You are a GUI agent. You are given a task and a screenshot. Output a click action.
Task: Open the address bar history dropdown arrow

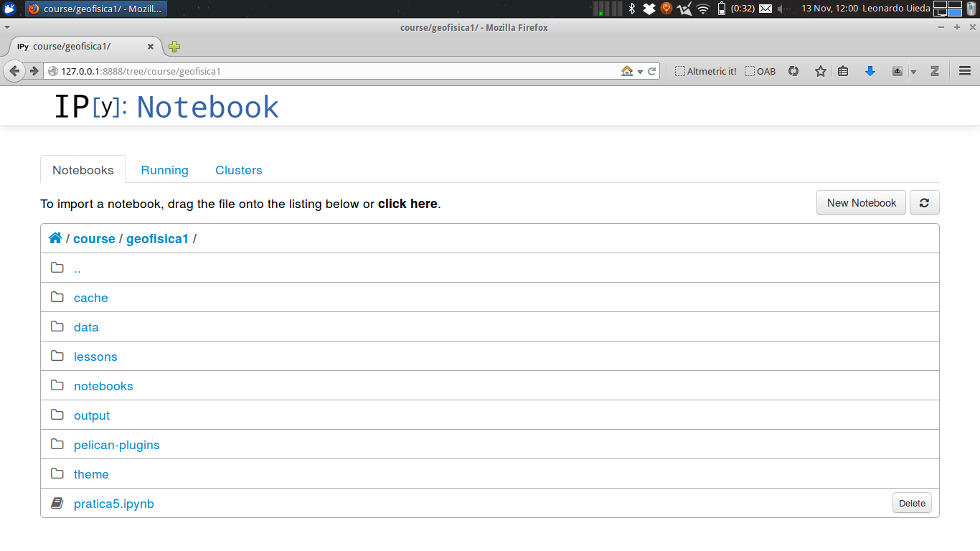click(640, 72)
